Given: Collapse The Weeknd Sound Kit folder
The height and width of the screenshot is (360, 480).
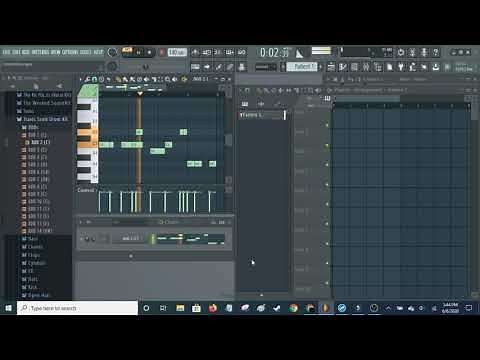Looking at the screenshot, I should 44,103.
